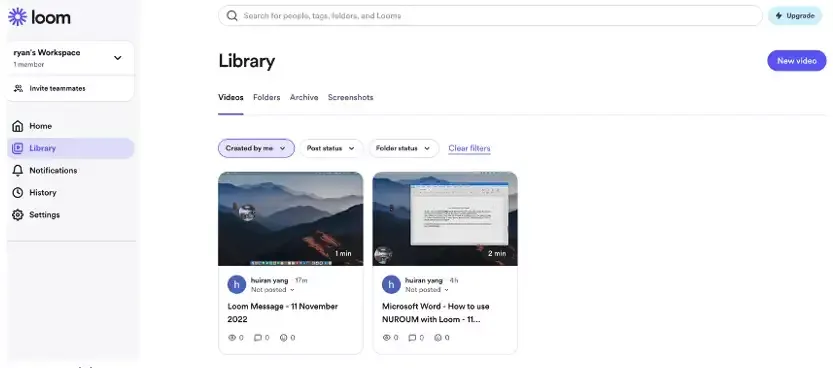Image resolution: width=833 pixels, height=368 pixels.
Task: Click the Home house icon
Action: pyautogui.click(x=18, y=126)
